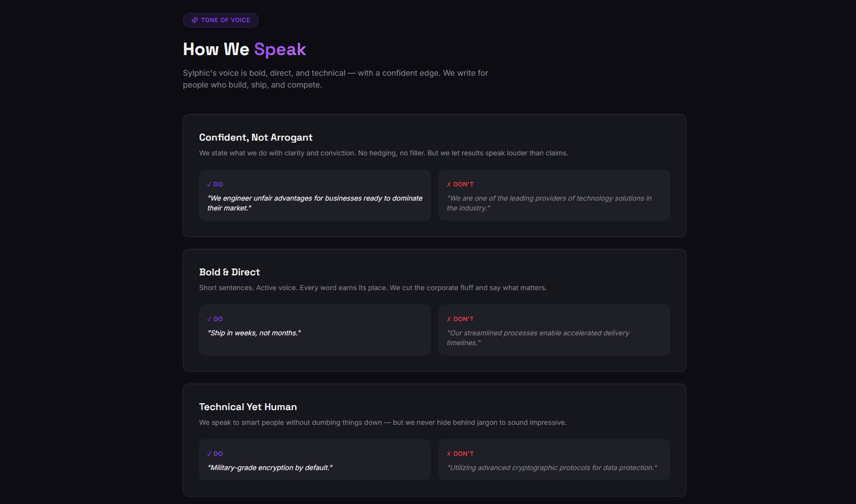Click the DO checkmark under Bold & Direct
The width and height of the screenshot is (856, 504).
click(209, 319)
